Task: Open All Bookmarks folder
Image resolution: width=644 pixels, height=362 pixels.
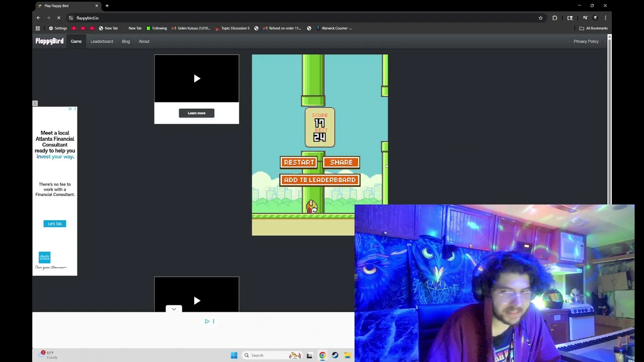Action: click(x=594, y=28)
